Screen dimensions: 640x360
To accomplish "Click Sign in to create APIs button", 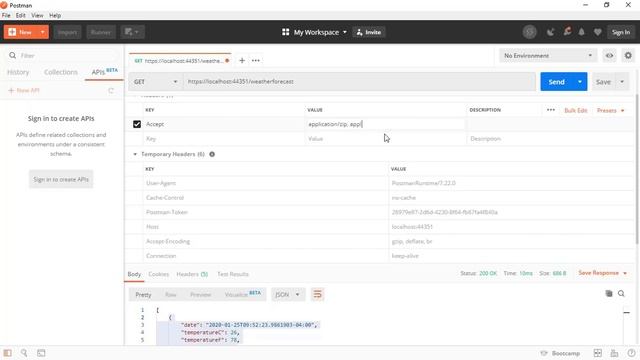I will pyautogui.click(x=61, y=179).
